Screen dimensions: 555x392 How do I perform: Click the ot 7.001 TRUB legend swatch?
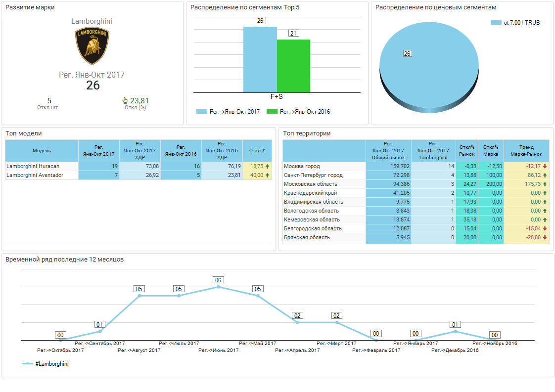(496, 23)
